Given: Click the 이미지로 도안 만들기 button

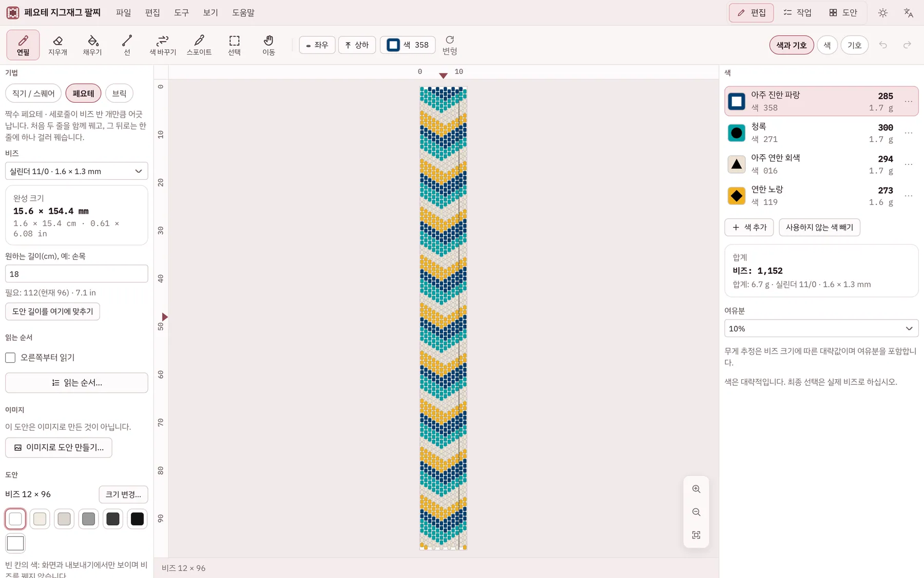Looking at the screenshot, I should pos(59,448).
